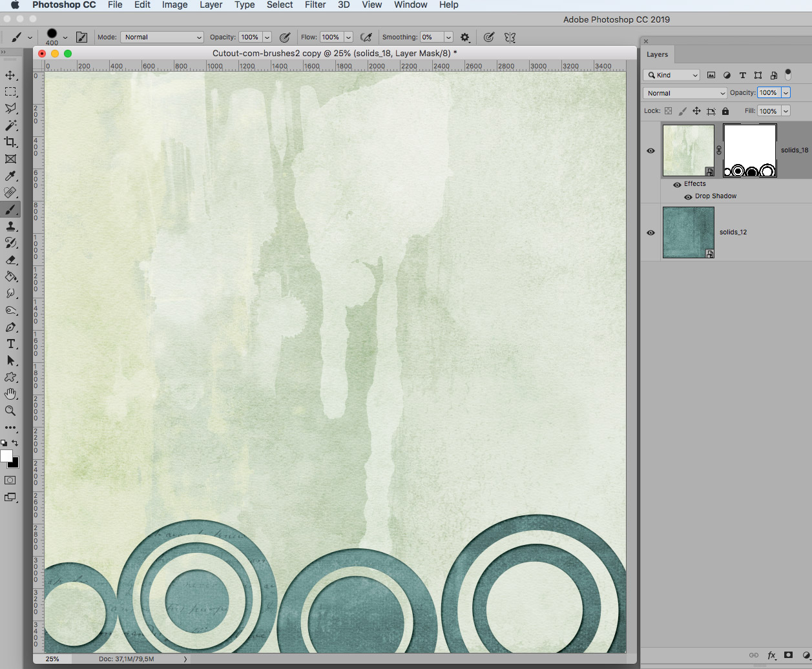This screenshot has height=669, width=812.
Task: Select the Clone Stamp tool
Action: tap(10, 226)
